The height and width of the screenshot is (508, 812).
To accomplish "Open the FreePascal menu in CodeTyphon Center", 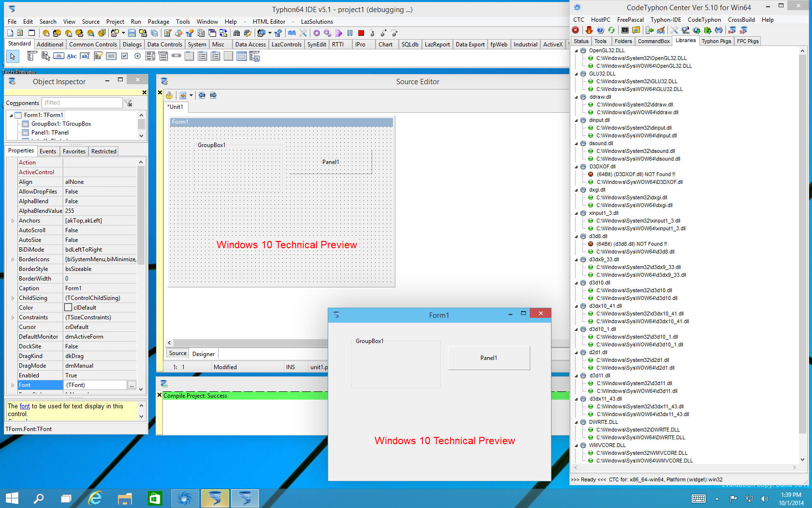I will pos(630,20).
